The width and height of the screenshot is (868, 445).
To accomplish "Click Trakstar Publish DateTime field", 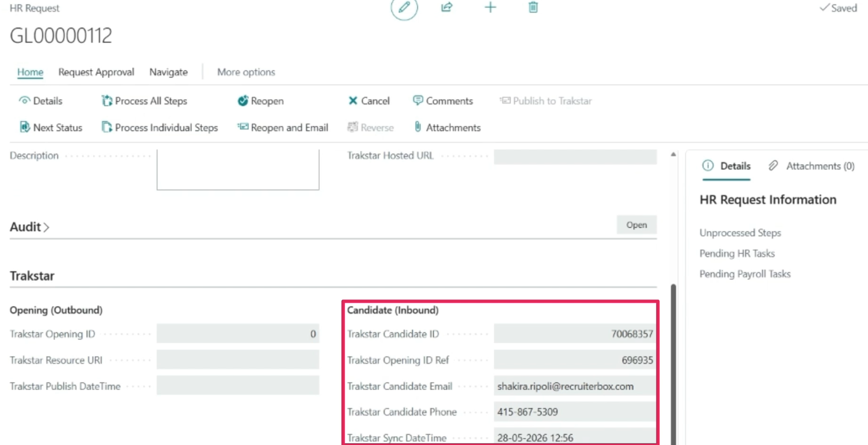I will point(238,385).
